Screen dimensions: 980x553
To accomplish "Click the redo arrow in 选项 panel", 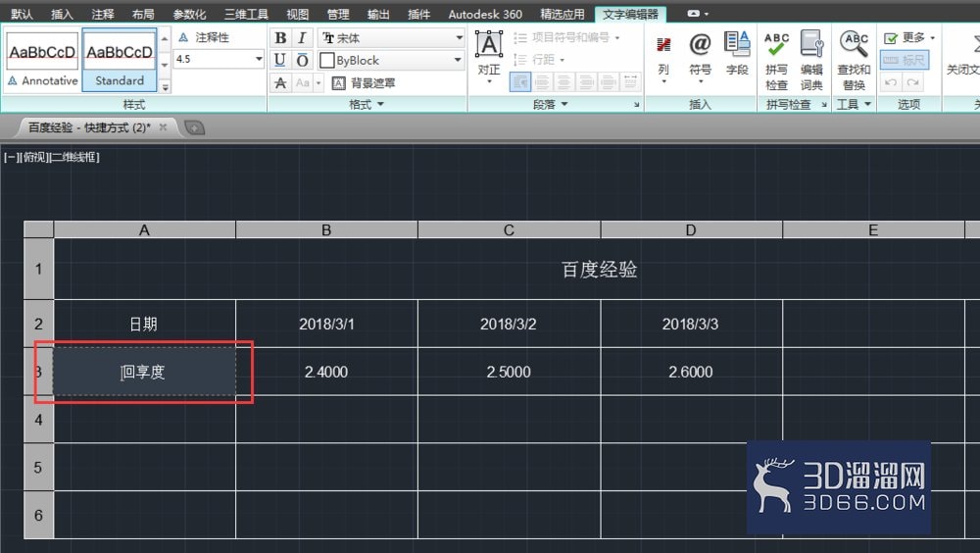I will coord(913,82).
